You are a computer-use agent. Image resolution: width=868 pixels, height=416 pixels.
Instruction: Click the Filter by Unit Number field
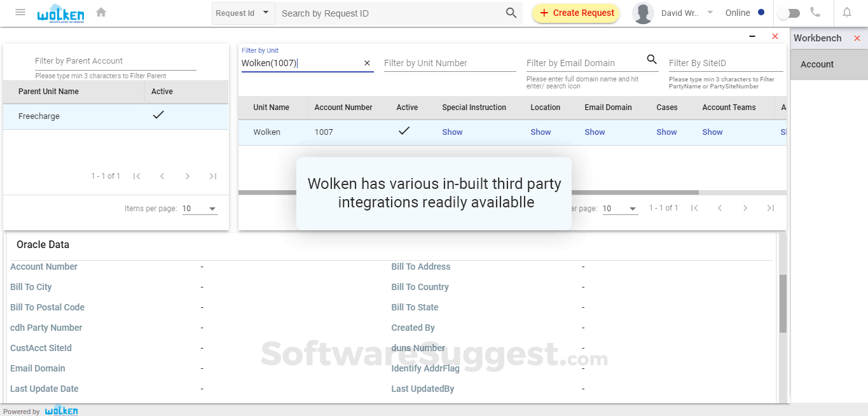[x=450, y=63]
